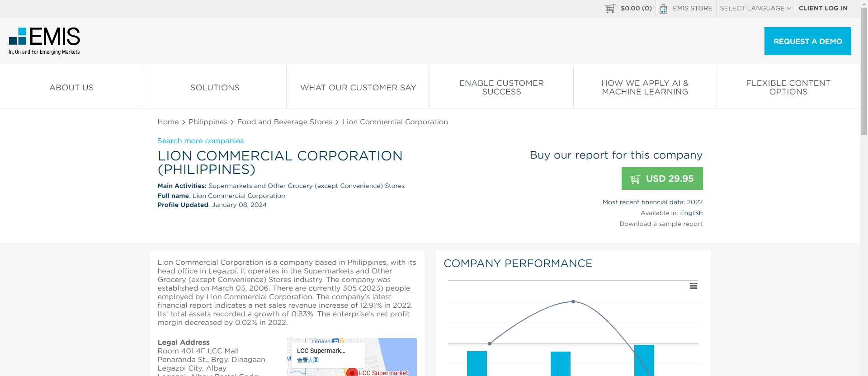Viewport: 868px width, 376px height.
Task: Open the larger map link in map popup
Action: [x=307, y=360]
